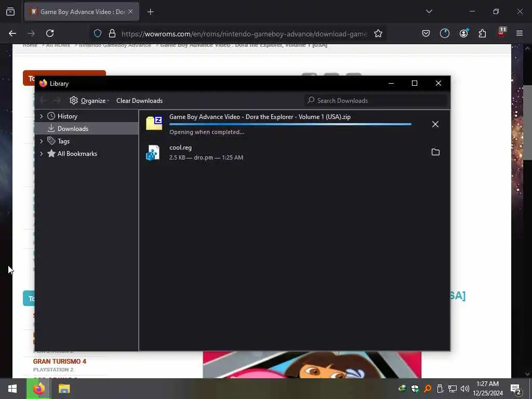Open the Action Center notifications icon
The height and width of the screenshot is (399, 532).
point(516,389)
